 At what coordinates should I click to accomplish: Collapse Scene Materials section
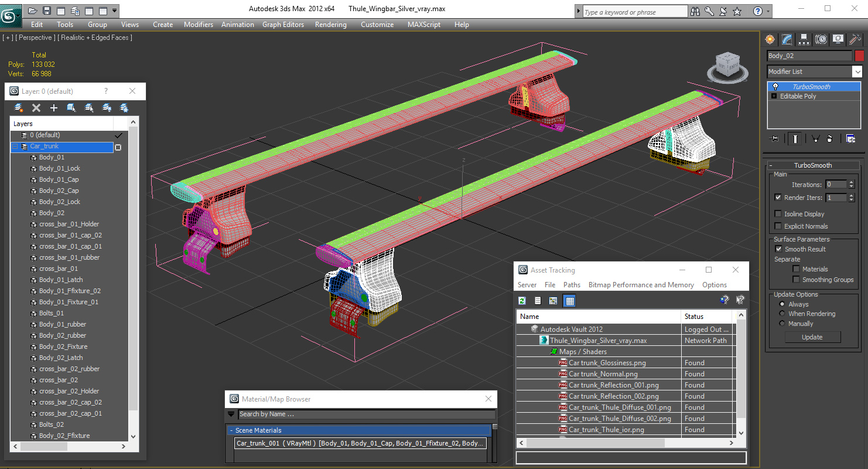231,430
